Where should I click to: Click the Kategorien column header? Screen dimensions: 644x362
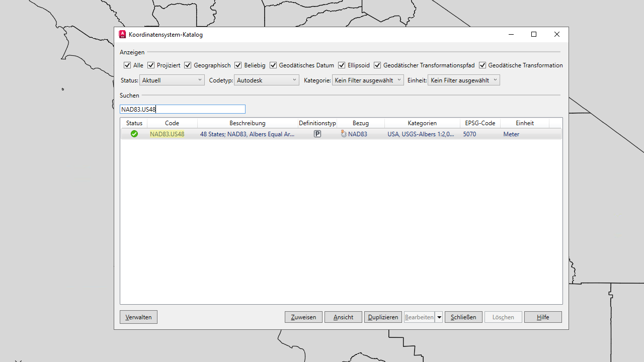(422, 123)
